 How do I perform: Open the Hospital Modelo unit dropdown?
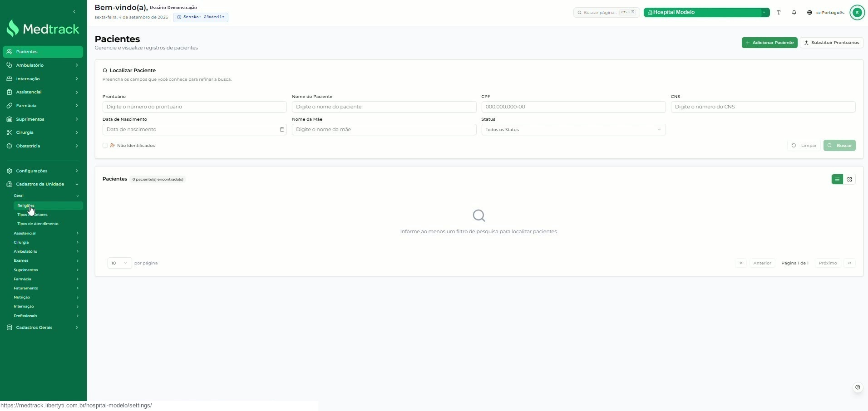pos(706,13)
